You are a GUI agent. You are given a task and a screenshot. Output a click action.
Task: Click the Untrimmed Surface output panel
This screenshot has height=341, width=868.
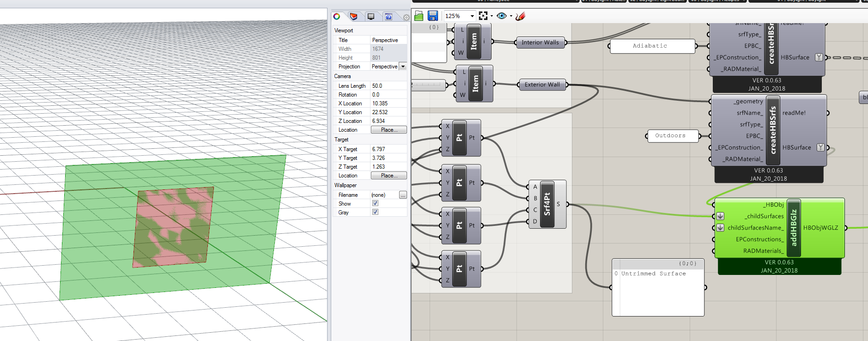[x=658, y=287]
